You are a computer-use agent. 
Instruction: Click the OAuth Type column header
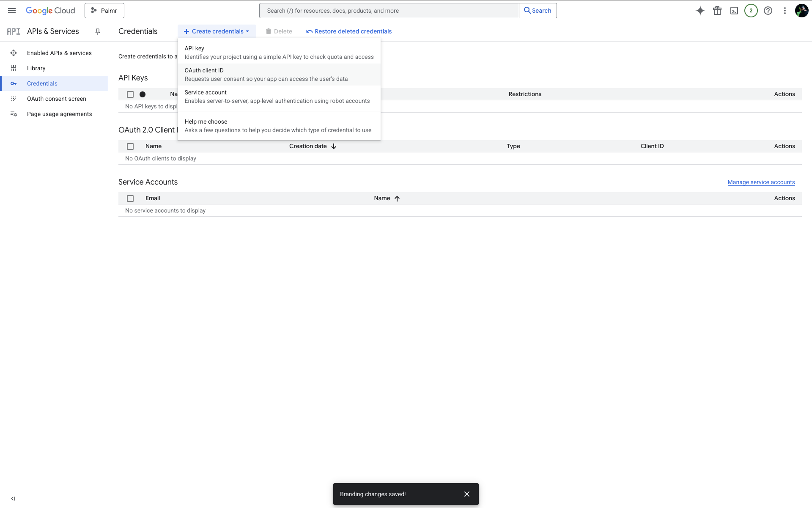(513, 146)
